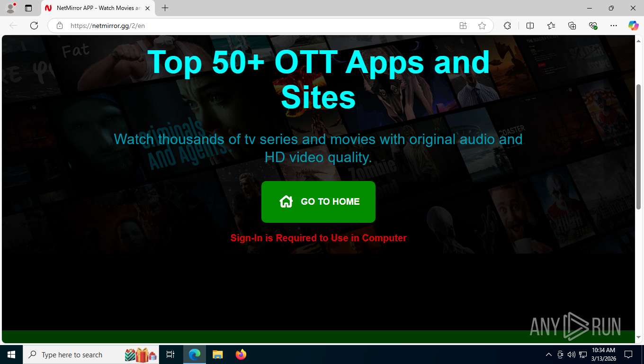Open the Extensions puzzle icon

[507, 26]
